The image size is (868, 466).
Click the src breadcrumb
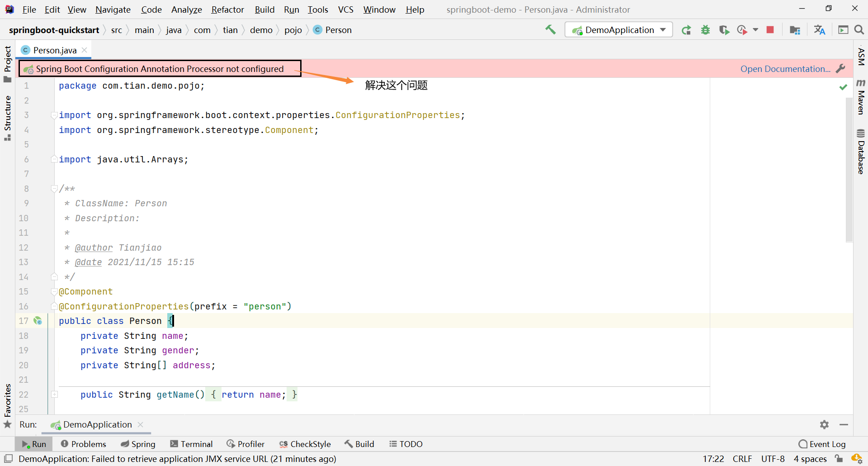(116, 30)
